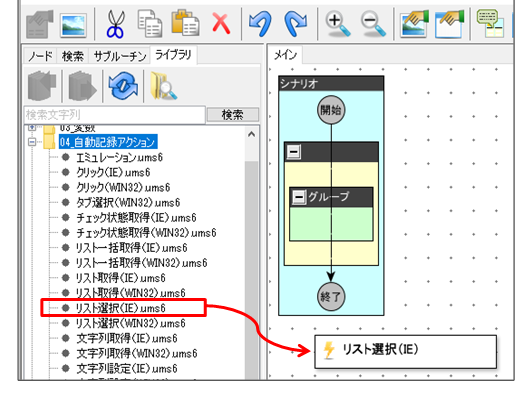Collapse the unnamed outer group block
525x399 pixels.
(x=293, y=152)
